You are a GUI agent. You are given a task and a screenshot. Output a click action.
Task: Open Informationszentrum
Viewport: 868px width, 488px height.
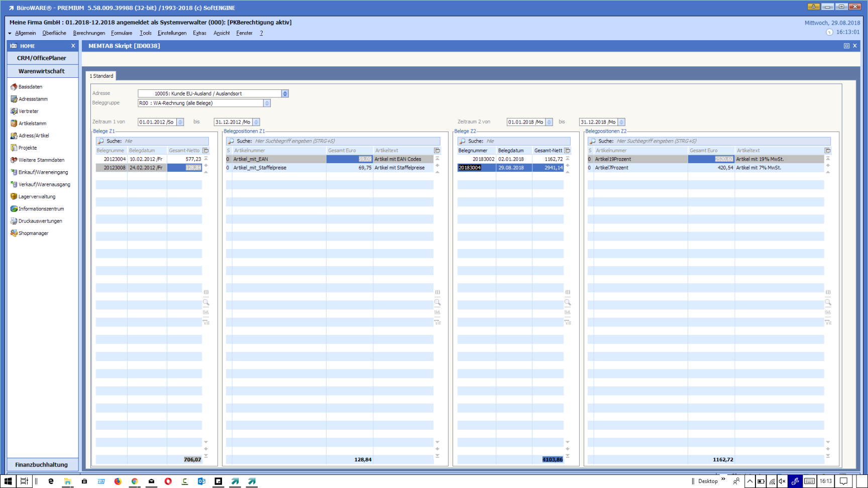[41, 209]
